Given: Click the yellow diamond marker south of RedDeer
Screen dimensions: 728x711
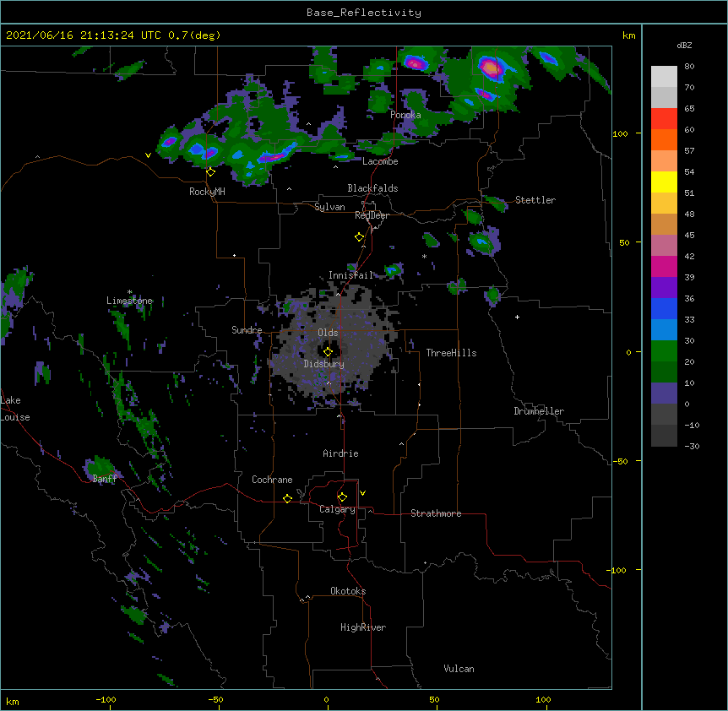Looking at the screenshot, I should pos(359,237).
